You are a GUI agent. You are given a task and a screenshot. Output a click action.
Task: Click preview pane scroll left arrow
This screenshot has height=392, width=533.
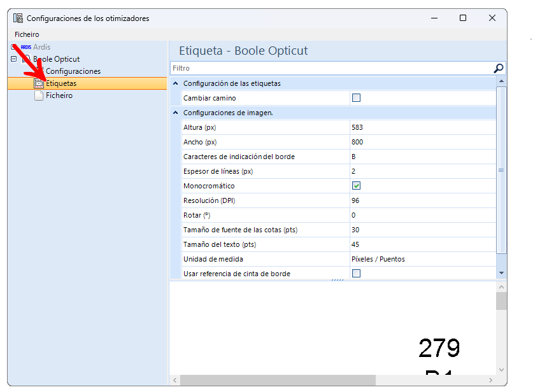175,380
